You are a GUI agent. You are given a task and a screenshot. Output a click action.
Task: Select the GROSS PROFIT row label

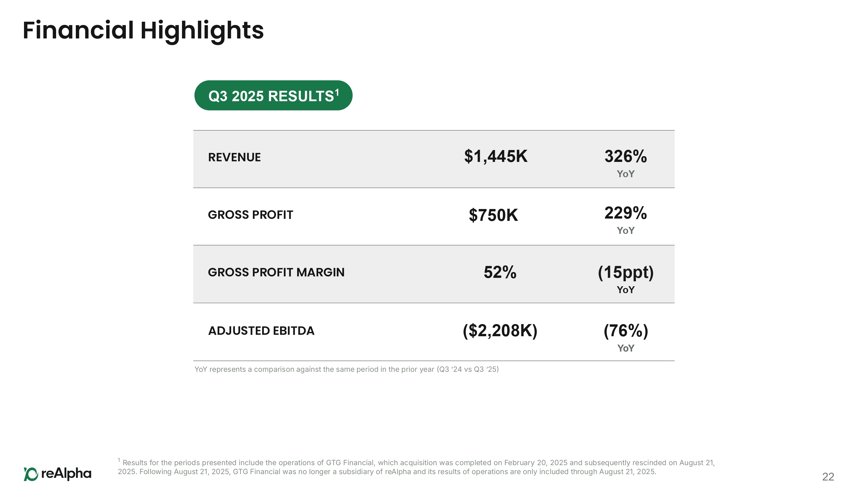(250, 215)
